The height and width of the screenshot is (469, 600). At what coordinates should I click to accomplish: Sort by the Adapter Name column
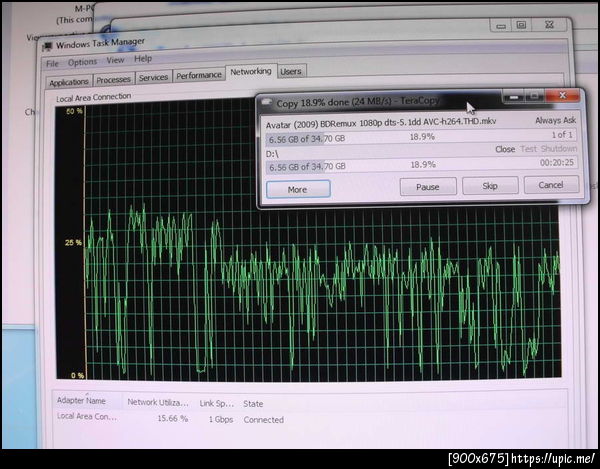pyautogui.click(x=81, y=401)
